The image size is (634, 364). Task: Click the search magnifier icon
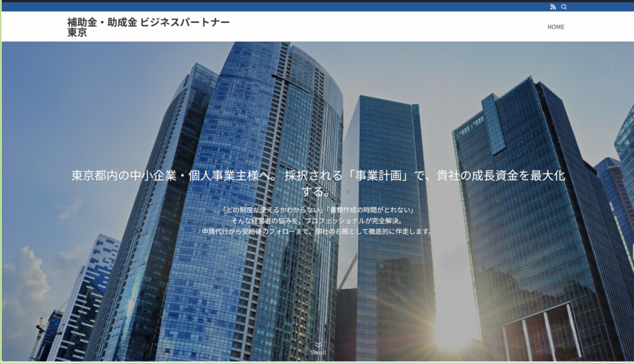[564, 7]
